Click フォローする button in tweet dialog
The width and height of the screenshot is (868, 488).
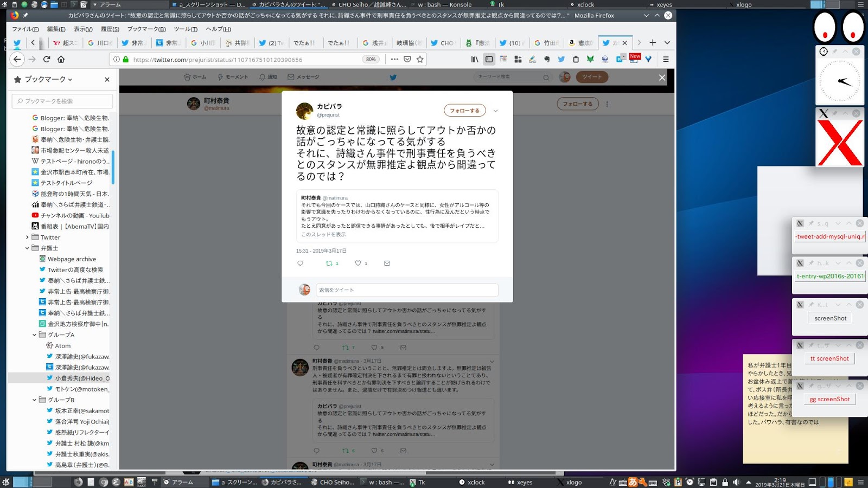464,111
